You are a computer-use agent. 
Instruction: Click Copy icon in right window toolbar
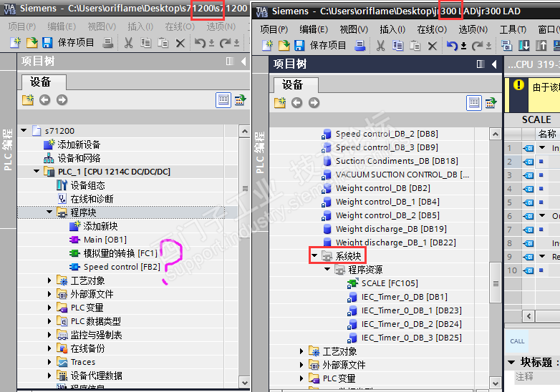coord(398,46)
